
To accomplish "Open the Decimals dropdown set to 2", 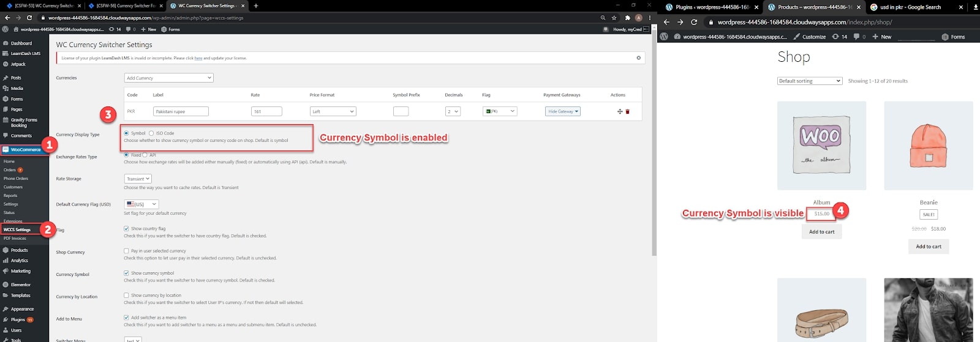I will point(453,111).
